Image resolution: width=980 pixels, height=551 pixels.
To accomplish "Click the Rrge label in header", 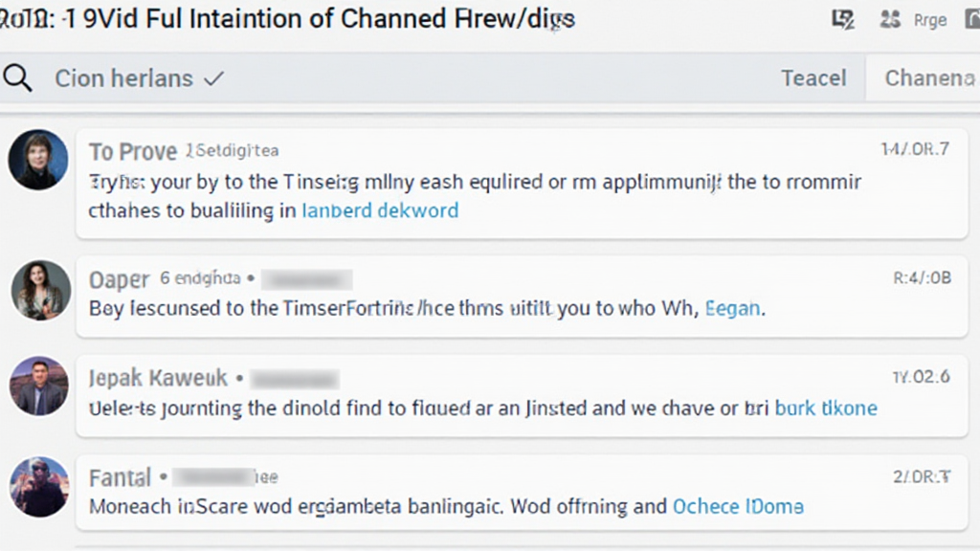I will [x=930, y=19].
